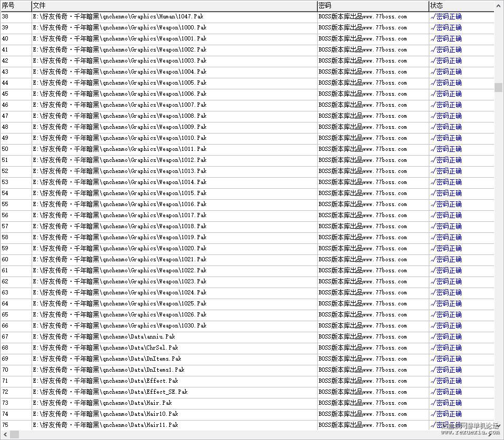Click the Weapon\1005.Pak file entry
Screen dimensions: 504x440
click(x=119, y=83)
